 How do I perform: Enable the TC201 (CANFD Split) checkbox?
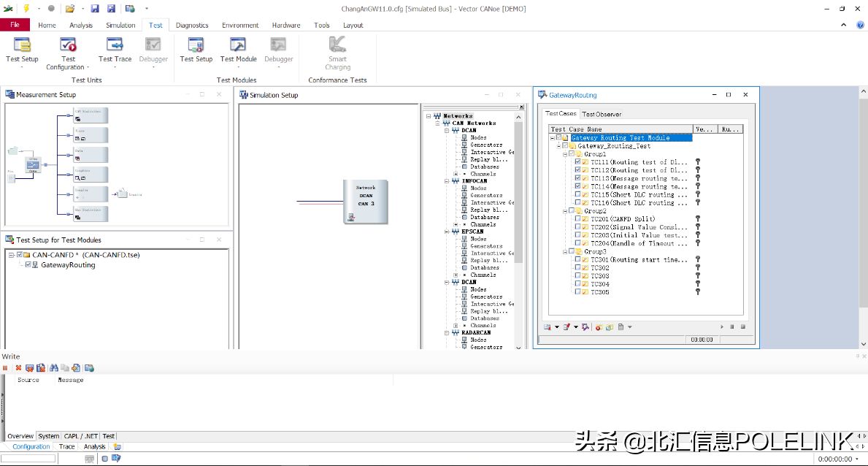click(x=578, y=219)
